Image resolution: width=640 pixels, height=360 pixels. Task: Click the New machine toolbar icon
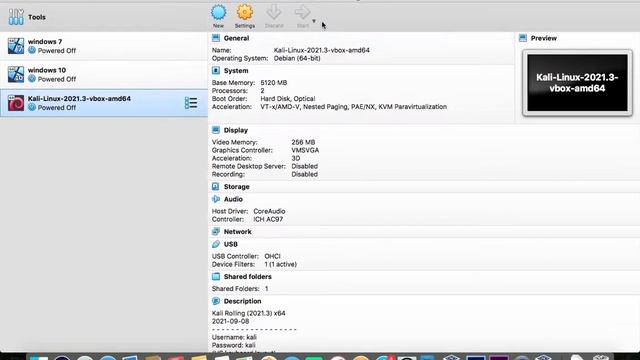pyautogui.click(x=218, y=12)
